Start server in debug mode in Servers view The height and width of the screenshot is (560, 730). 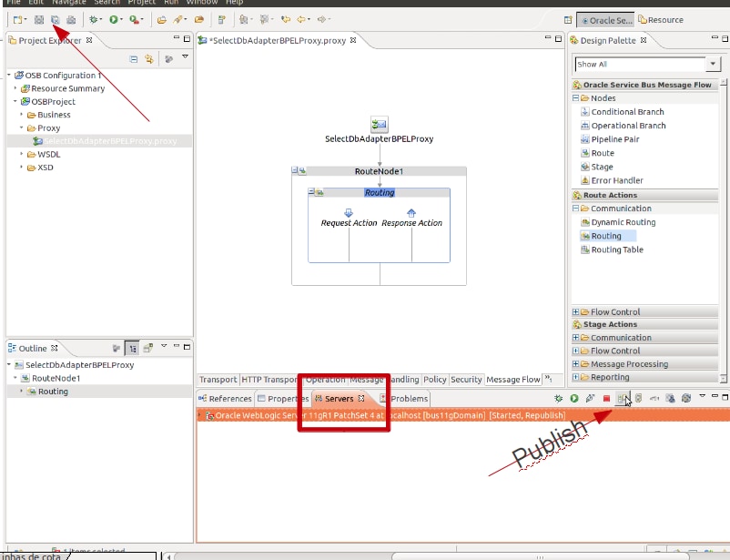point(558,398)
